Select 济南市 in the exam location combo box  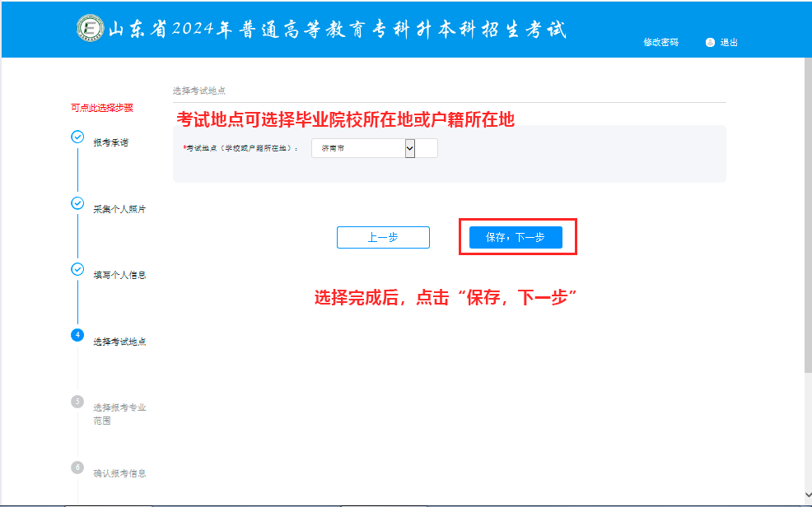point(362,148)
